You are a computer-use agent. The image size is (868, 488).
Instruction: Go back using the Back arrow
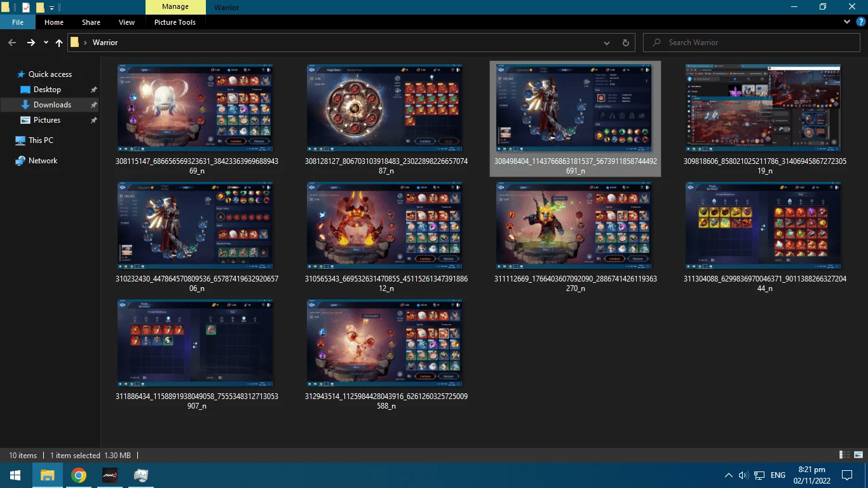12,43
